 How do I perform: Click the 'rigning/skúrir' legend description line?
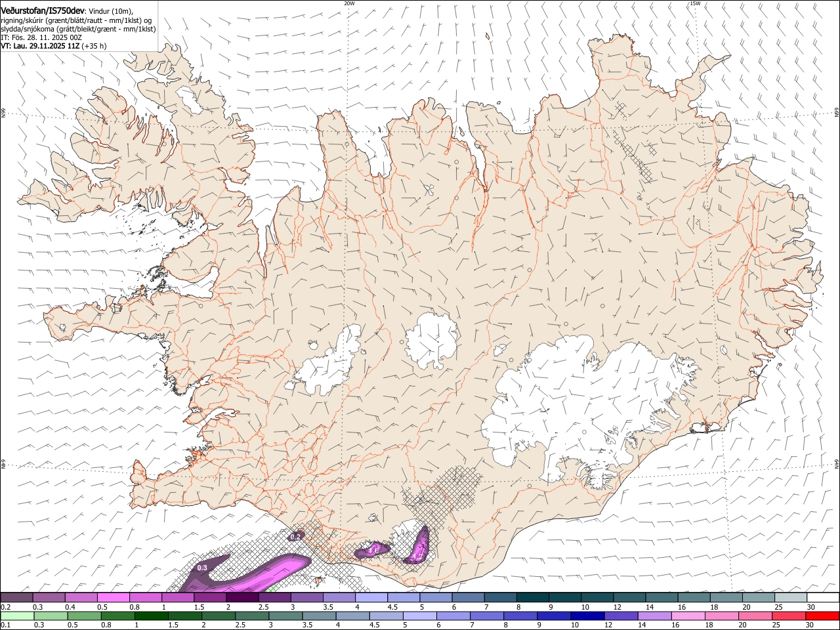tap(76, 20)
